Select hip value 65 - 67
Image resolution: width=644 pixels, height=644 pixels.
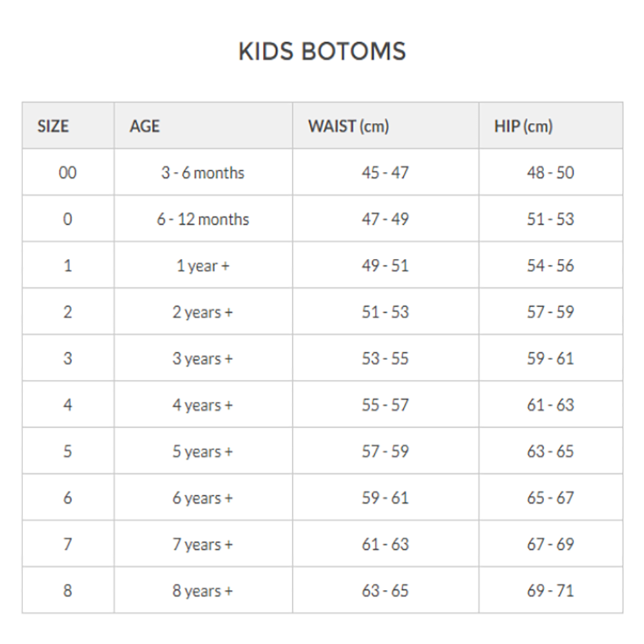(x=551, y=497)
